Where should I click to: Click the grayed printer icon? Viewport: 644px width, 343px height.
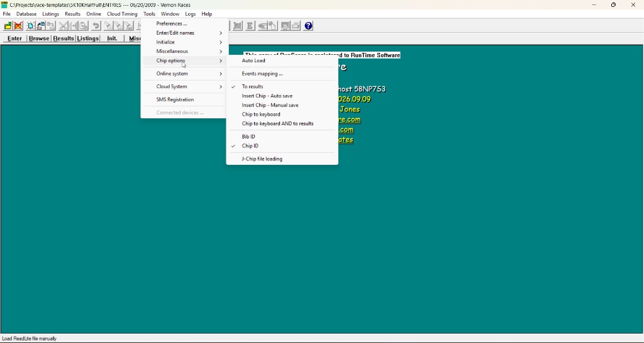tap(296, 26)
